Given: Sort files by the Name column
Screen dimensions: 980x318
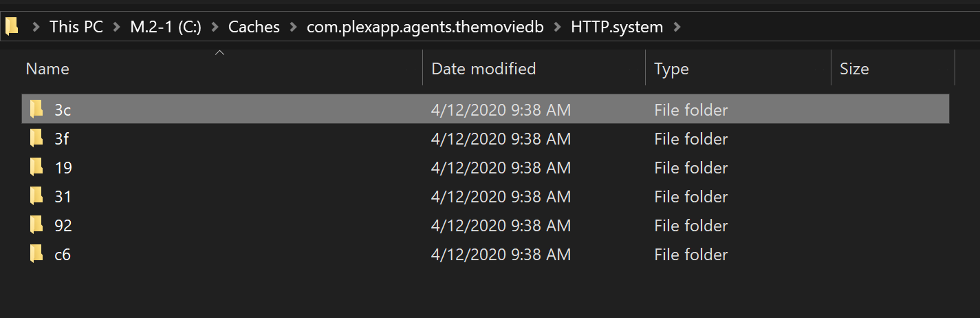Looking at the screenshot, I should point(47,69).
